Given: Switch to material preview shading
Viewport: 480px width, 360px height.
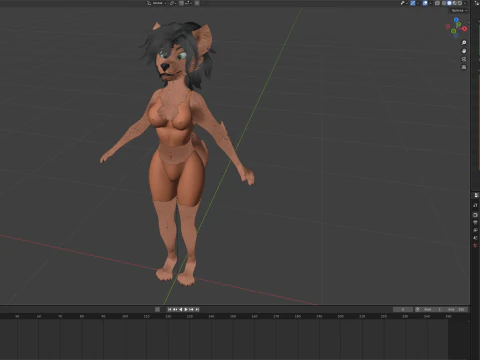Looking at the screenshot, I should [455, 3].
